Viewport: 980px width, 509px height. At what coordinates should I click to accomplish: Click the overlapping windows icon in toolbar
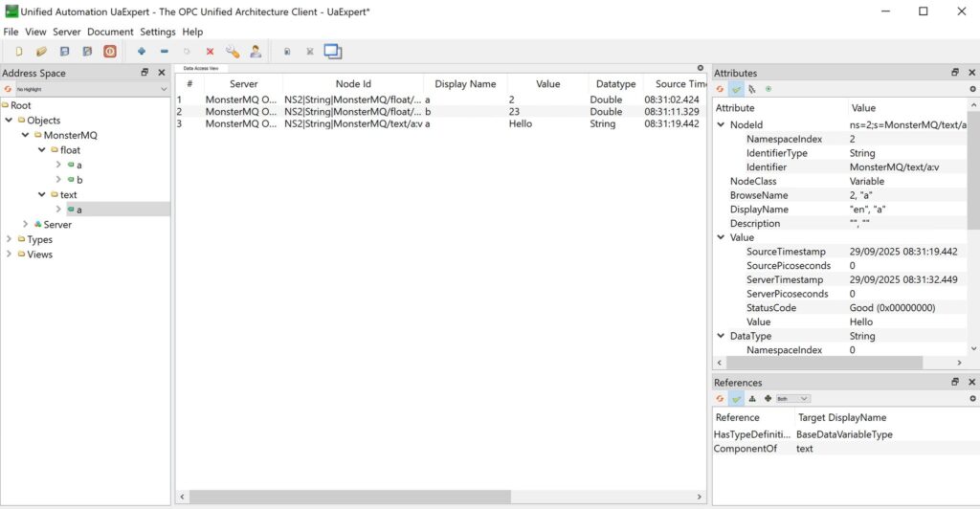pos(332,52)
